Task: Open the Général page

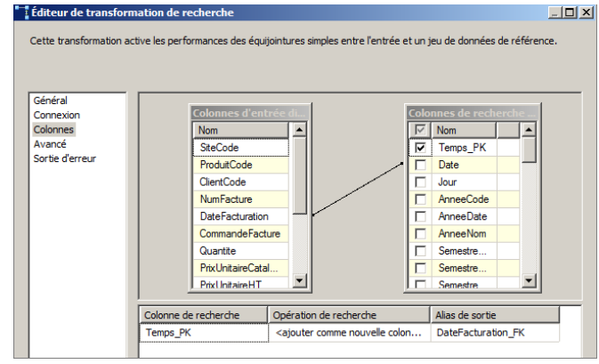Action: [51, 101]
